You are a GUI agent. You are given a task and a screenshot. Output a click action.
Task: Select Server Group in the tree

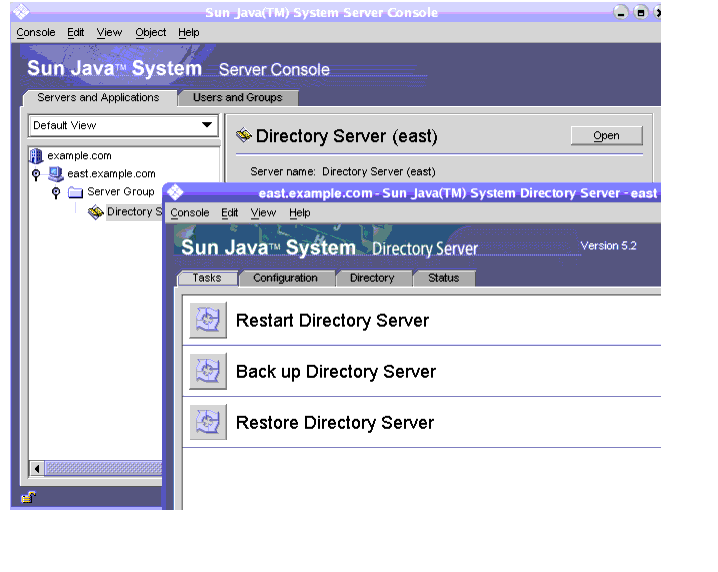click(121, 191)
